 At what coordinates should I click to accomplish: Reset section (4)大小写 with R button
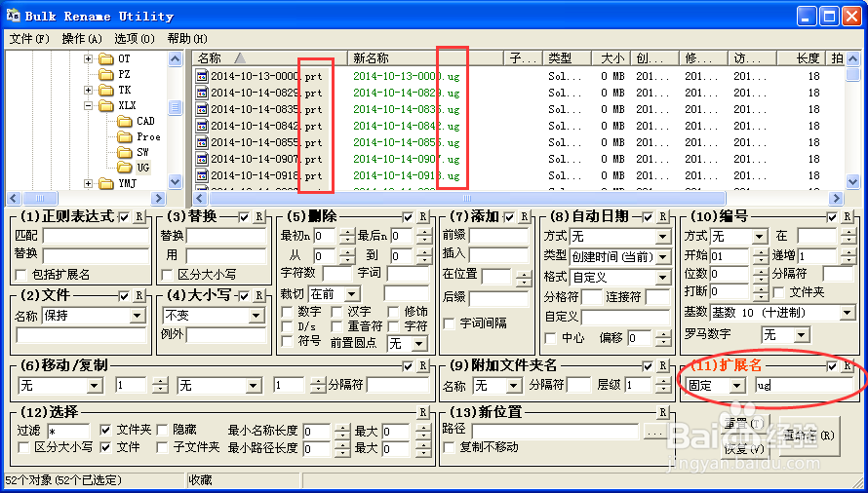click(x=258, y=295)
